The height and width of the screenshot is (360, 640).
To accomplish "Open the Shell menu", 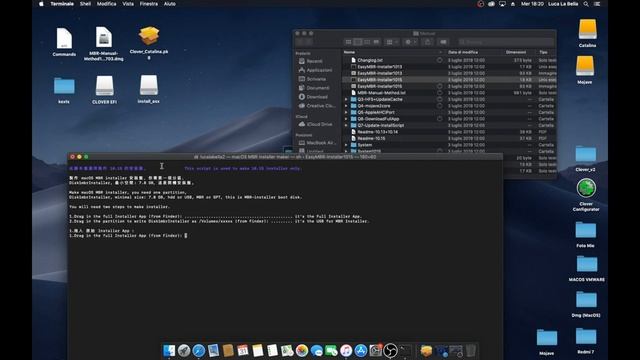I will [x=85, y=4].
